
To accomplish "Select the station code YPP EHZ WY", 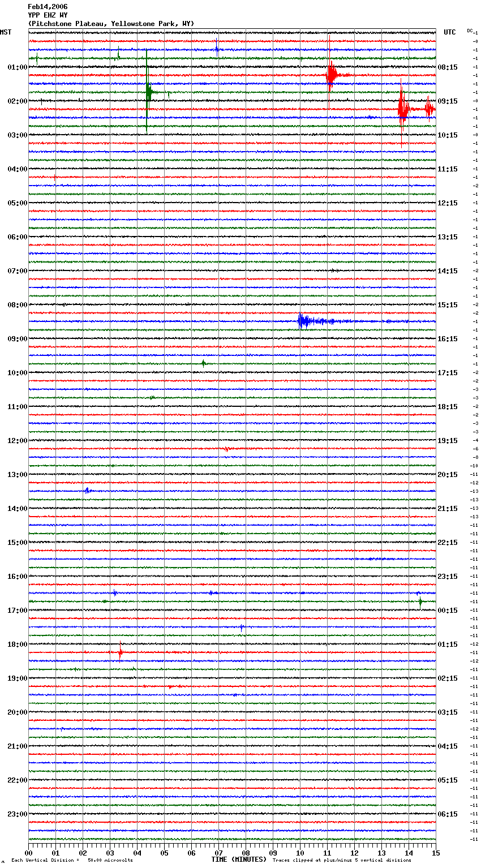I will click(48, 15).
